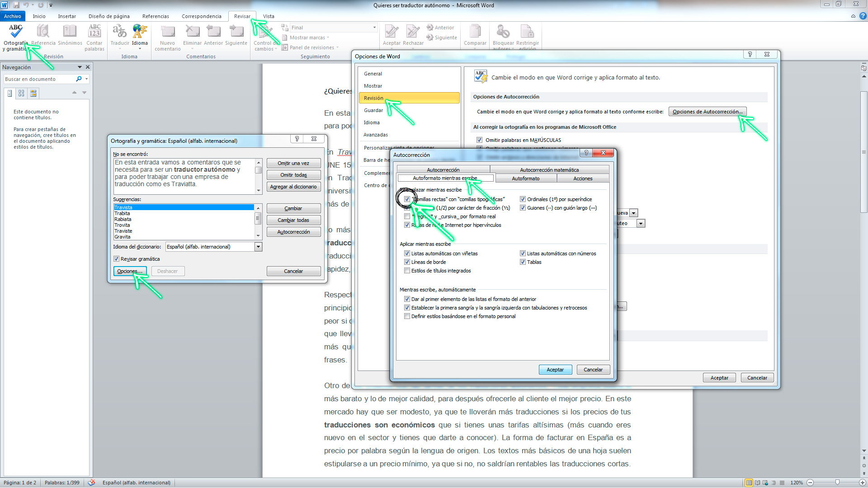The image size is (868, 488).
Task: Click the zoom in plus button
Action: coord(863,483)
